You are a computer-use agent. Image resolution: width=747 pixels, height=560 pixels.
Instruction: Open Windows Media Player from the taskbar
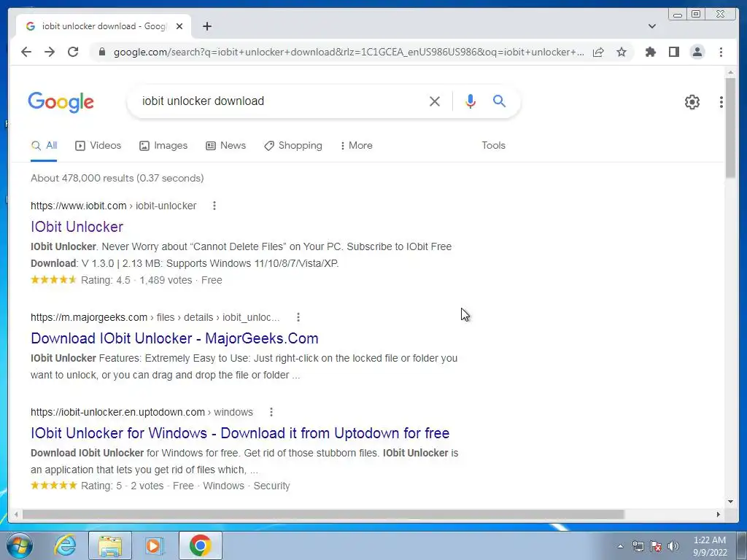pos(153,545)
